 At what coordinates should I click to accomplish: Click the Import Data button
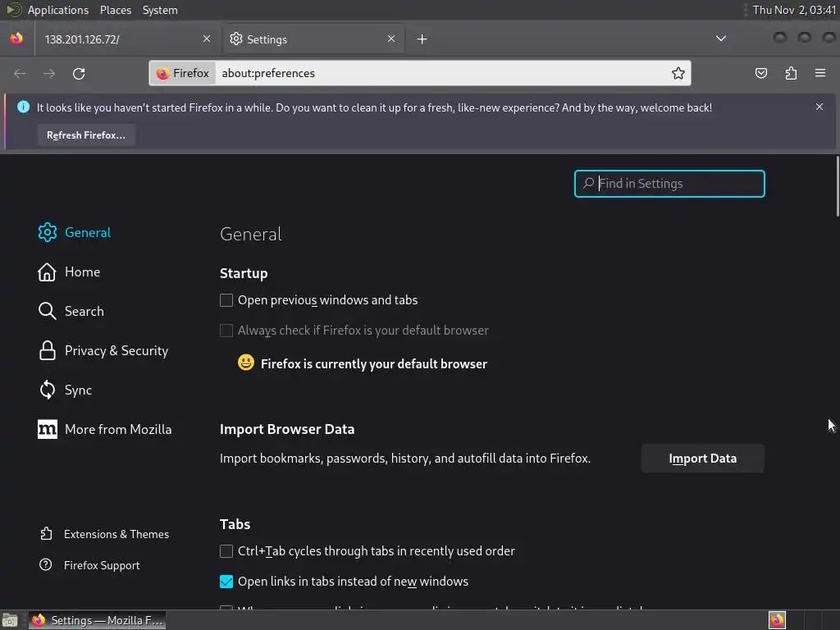click(702, 459)
